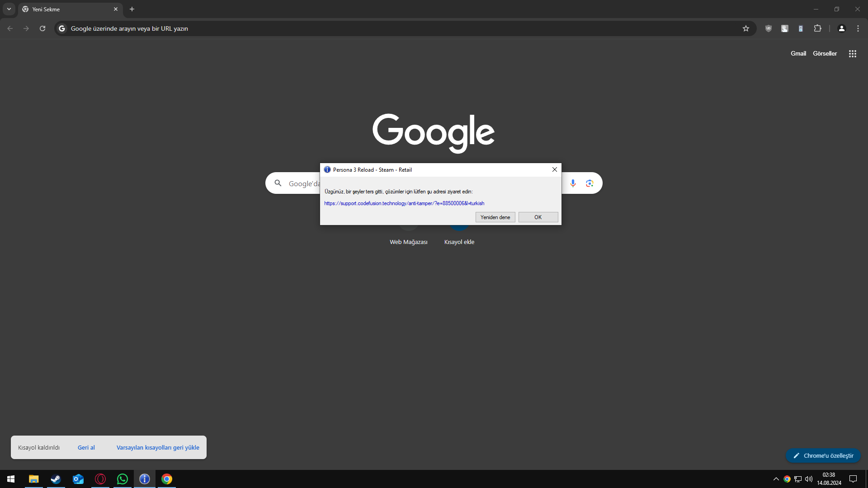Click the voice search microphone icon
Viewport: 868px width, 488px height.
click(x=573, y=183)
